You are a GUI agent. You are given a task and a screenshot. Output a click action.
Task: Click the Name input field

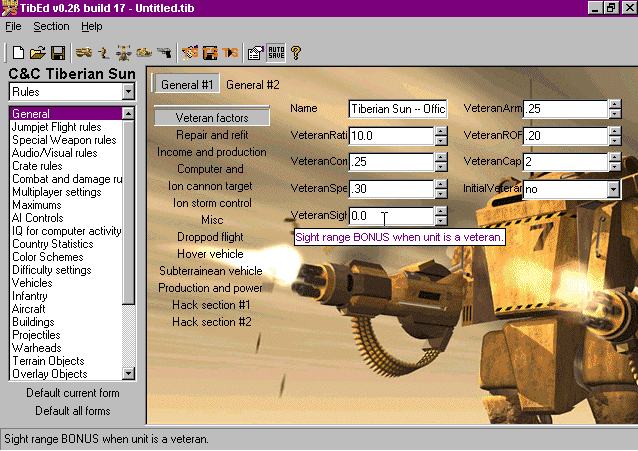tap(398, 109)
